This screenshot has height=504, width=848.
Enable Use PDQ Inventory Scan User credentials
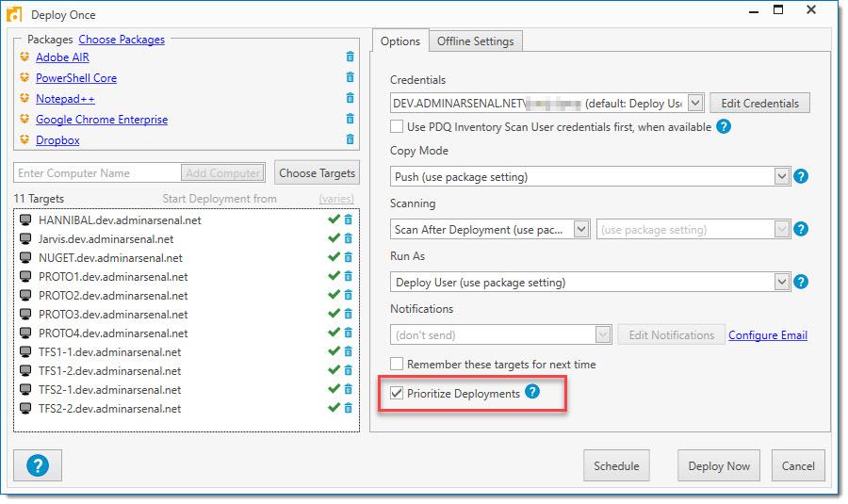pos(397,126)
